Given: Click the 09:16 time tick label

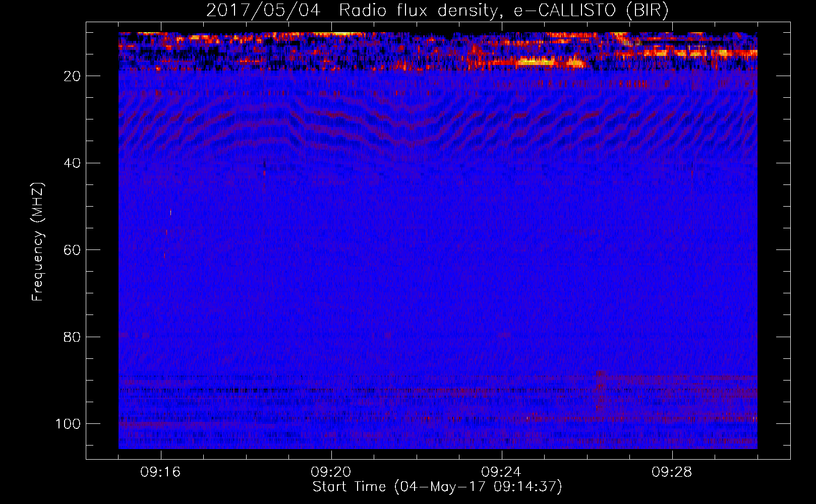Looking at the screenshot, I should pyautogui.click(x=161, y=472).
